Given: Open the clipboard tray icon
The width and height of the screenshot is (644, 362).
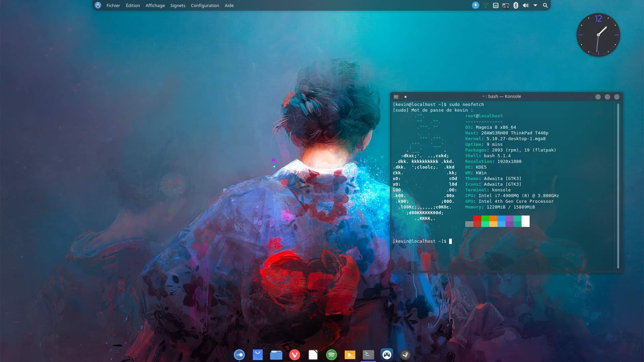Looking at the screenshot, I should [x=495, y=5].
